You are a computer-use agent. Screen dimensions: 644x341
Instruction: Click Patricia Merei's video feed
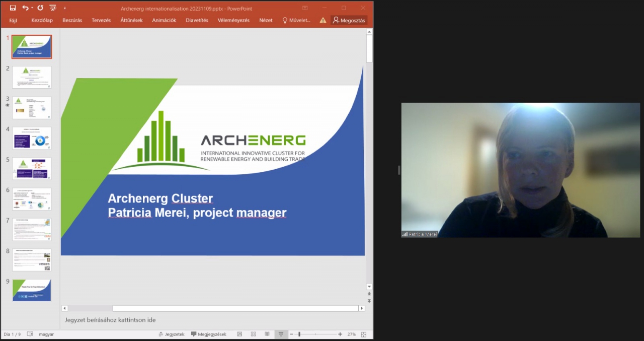(521, 170)
